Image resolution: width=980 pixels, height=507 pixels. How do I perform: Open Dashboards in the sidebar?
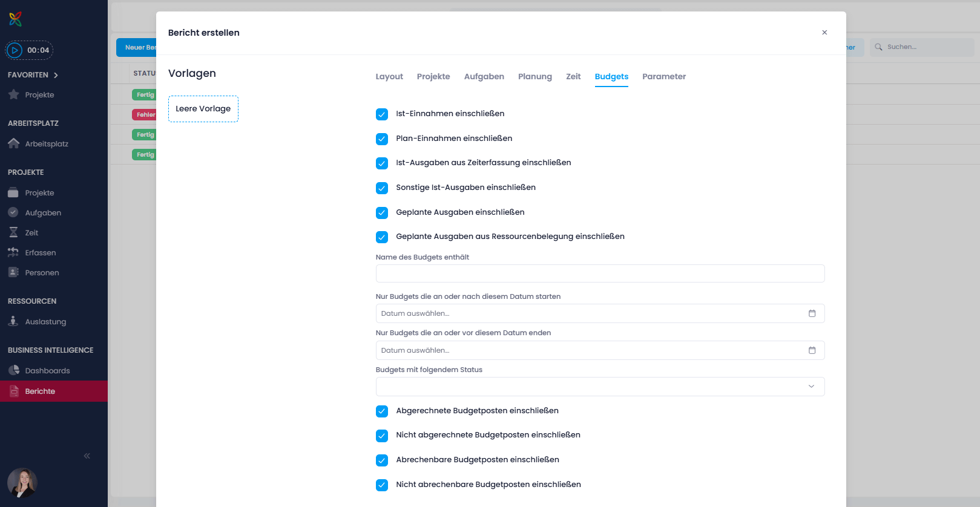pos(48,371)
